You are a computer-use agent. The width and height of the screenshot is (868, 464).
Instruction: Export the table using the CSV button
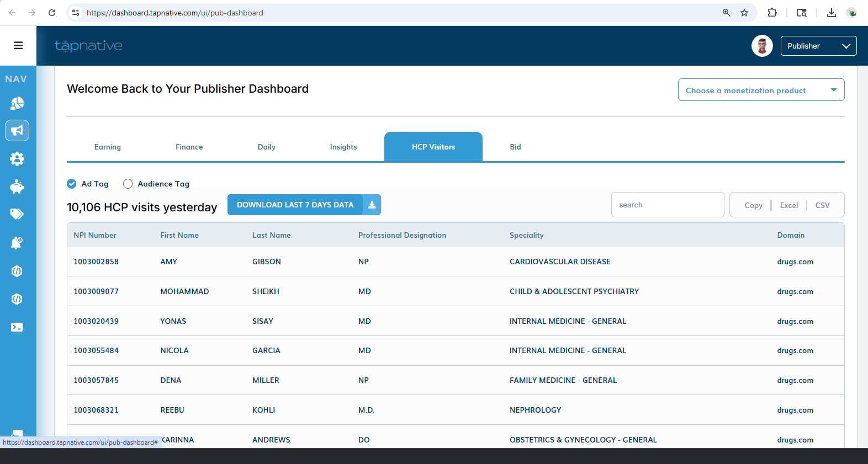[x=822, y=205]
